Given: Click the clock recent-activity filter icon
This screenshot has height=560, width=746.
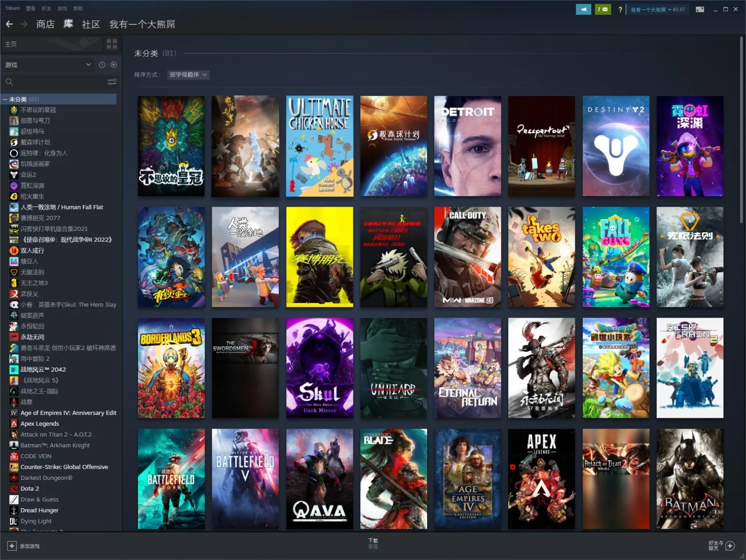Looking at the screenshot, I should (x=102, y=65).
